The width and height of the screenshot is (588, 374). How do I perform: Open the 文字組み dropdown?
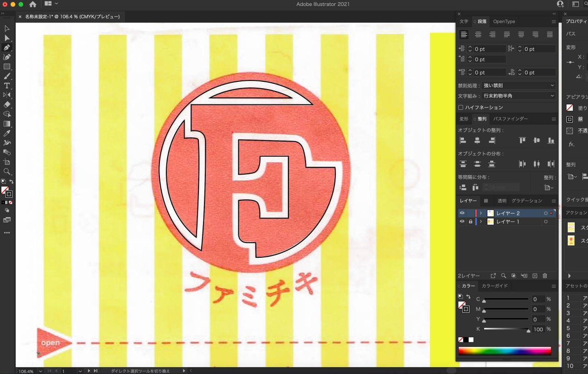[518, 96]
